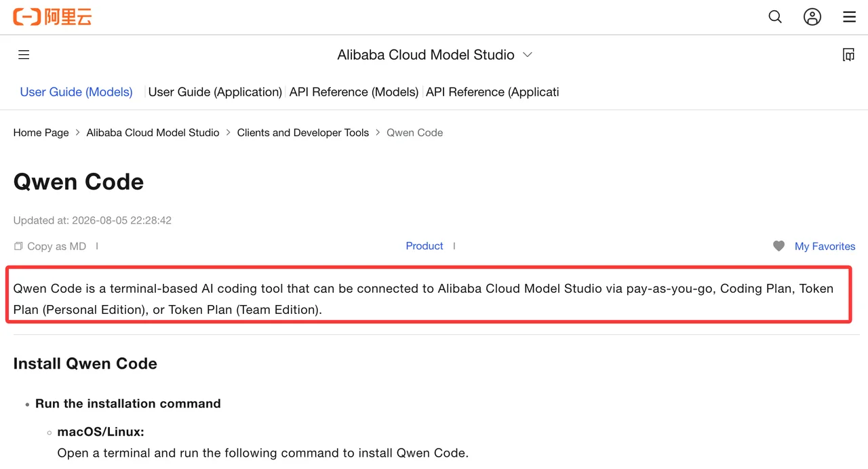Open the top-right hamburger menu
The height and width of the screenshot is (469, 868).
849,17
